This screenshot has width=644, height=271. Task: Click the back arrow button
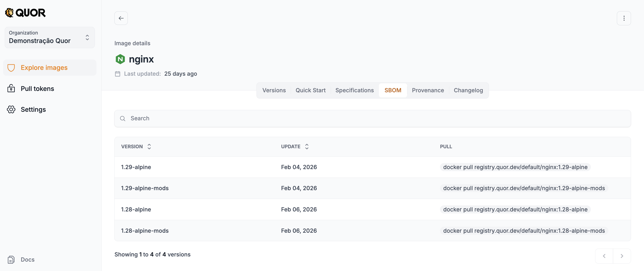[x=121, y=18]
